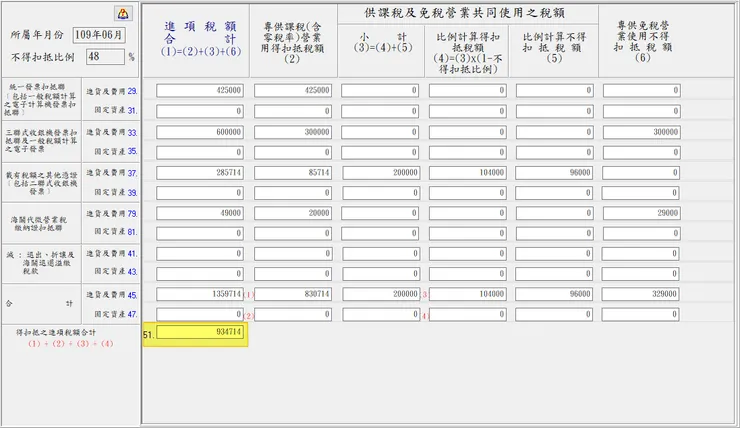Edit the 所屬年月份 field showing 109年06月
This screenshot has width=740, height=428.
tap(99, 35)
